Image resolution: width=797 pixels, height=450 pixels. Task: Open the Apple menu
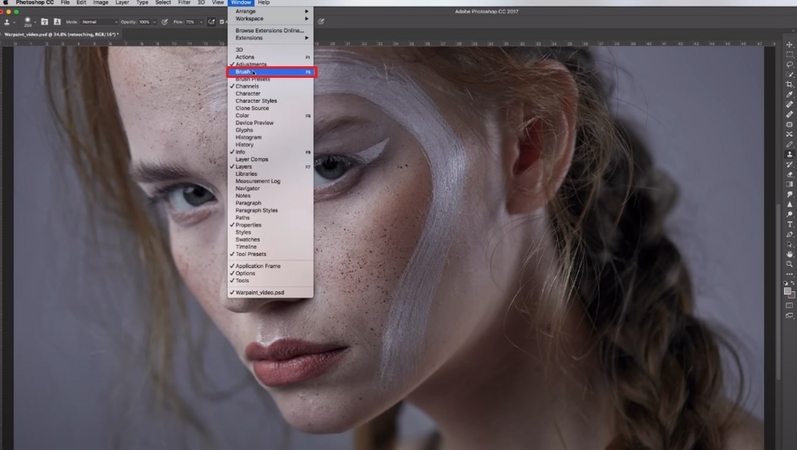(x=6, y=3)
